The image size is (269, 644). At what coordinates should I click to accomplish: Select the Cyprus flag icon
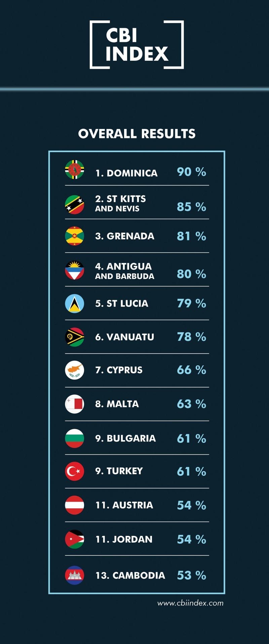tap(74, 370)
